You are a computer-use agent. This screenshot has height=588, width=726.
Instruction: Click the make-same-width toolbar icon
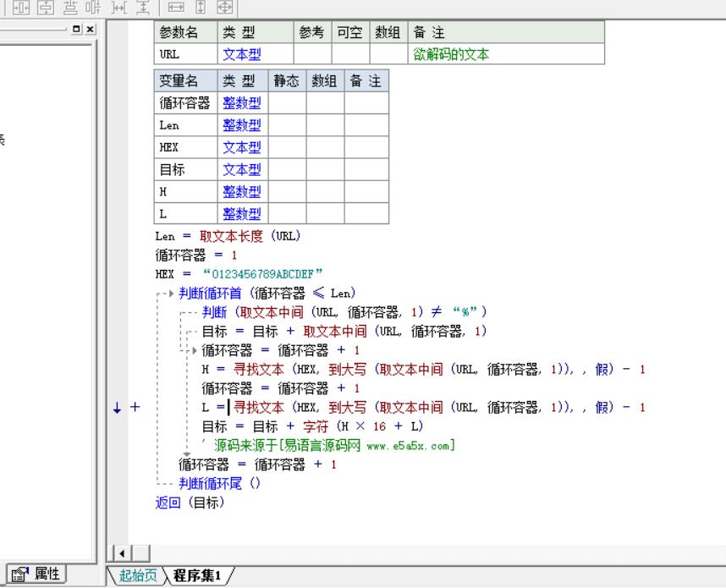[176, 7]
